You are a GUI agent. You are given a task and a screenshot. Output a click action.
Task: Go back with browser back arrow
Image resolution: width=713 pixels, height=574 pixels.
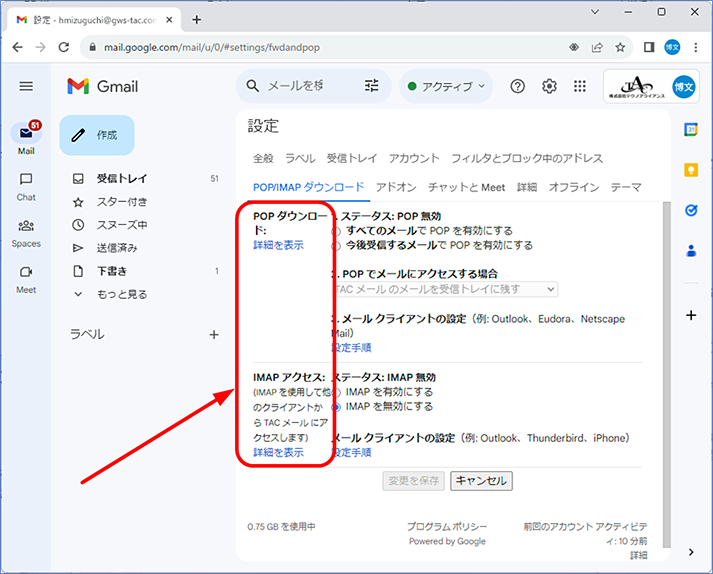pyautogui.click(x=17, y=47)
